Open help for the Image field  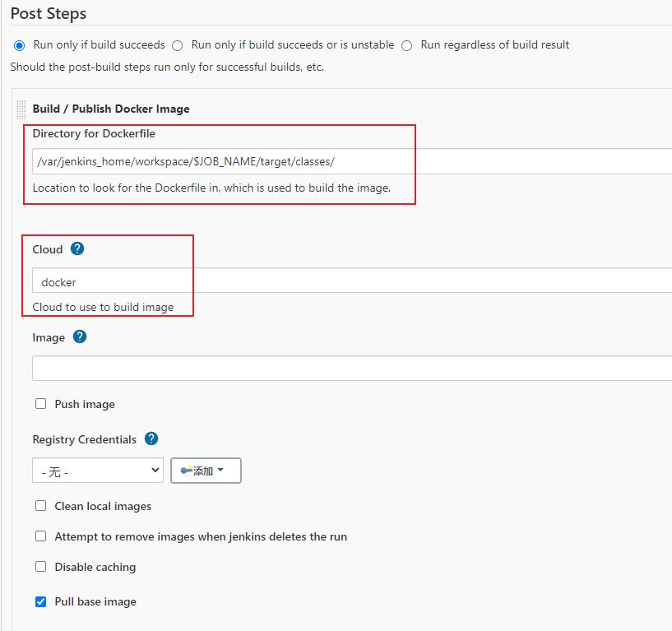point(80,336)
